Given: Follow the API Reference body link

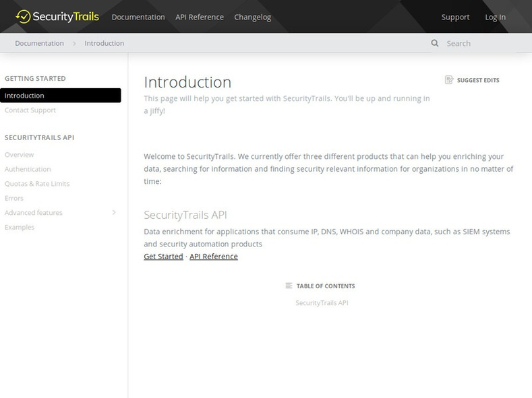Looking at the screenshot, I should 214,257.
